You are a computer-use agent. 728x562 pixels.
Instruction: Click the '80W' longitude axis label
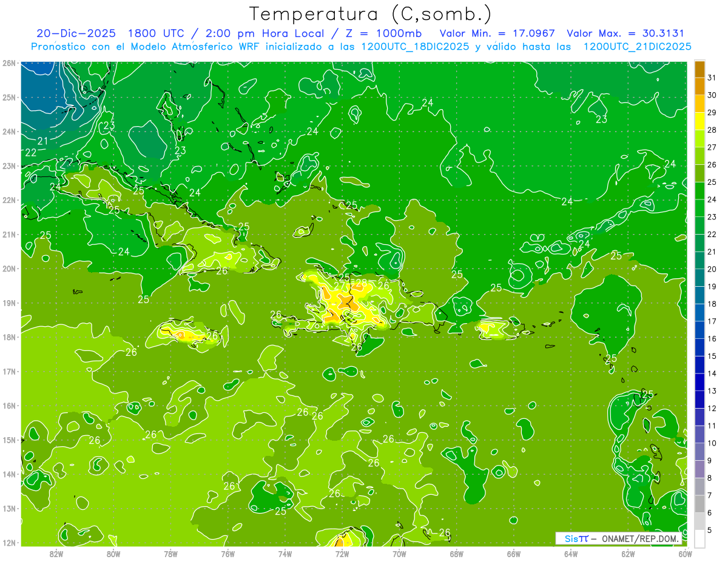tap(113, 554)
